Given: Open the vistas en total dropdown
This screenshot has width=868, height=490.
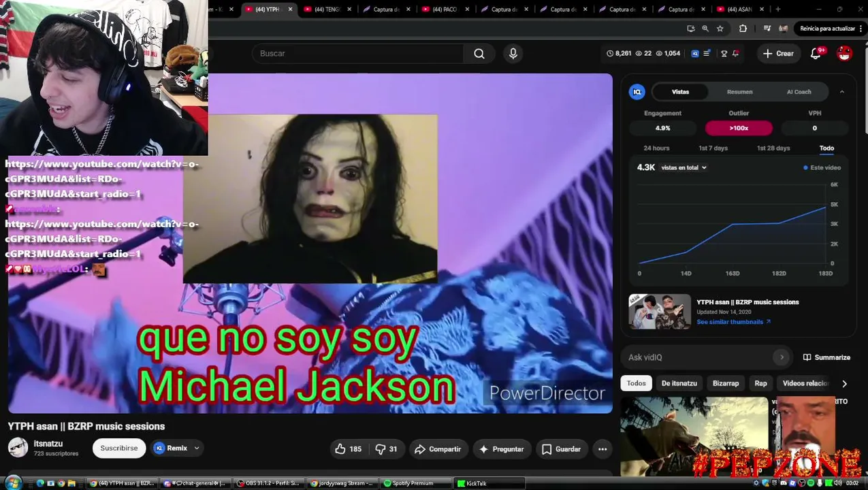Looking at the screenshot, I should coord(684,167).
